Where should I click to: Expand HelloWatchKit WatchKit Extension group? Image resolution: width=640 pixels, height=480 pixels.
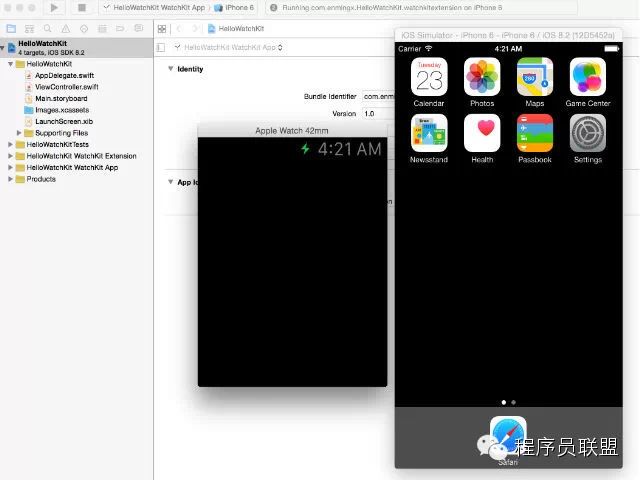click(x=11, y=156)
